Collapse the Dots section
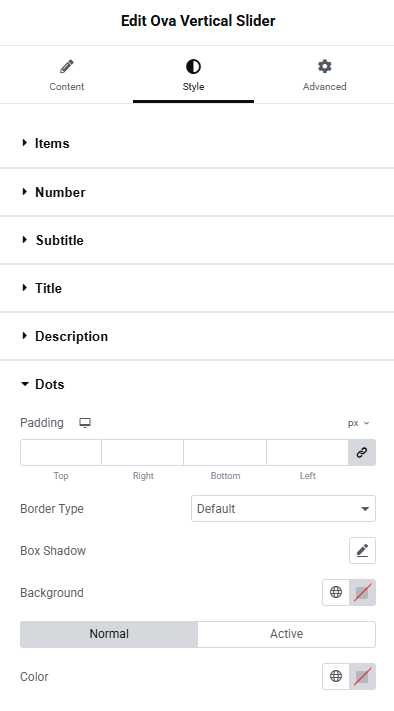The height and width of the screenshot is (711, 394). click(x=197, y=384)
